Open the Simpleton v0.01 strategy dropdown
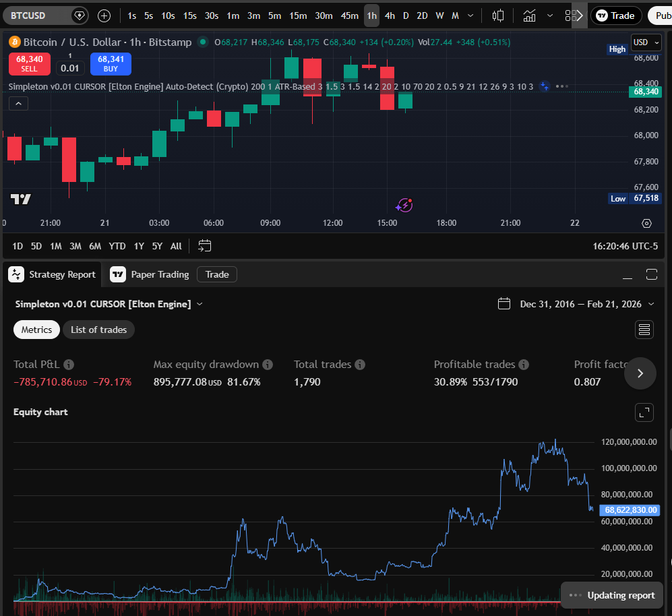Viewport: 672px width, 616px height. coord(199,304)
